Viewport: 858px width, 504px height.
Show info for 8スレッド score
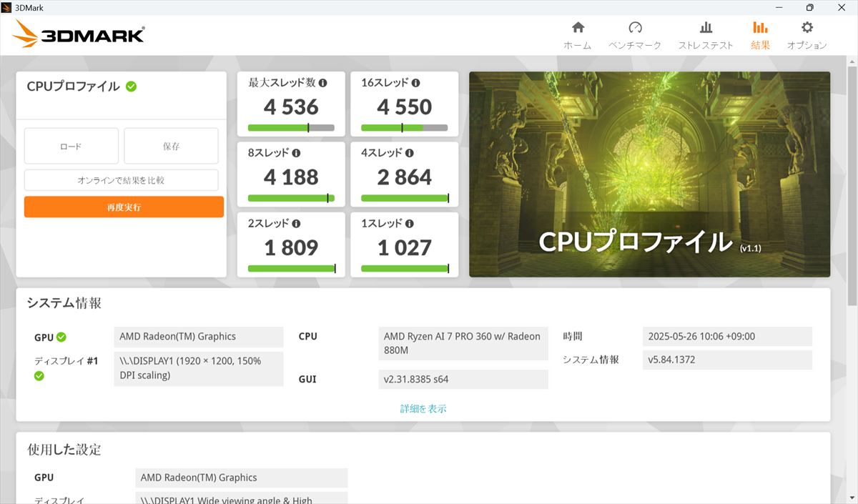click(296, 153)
